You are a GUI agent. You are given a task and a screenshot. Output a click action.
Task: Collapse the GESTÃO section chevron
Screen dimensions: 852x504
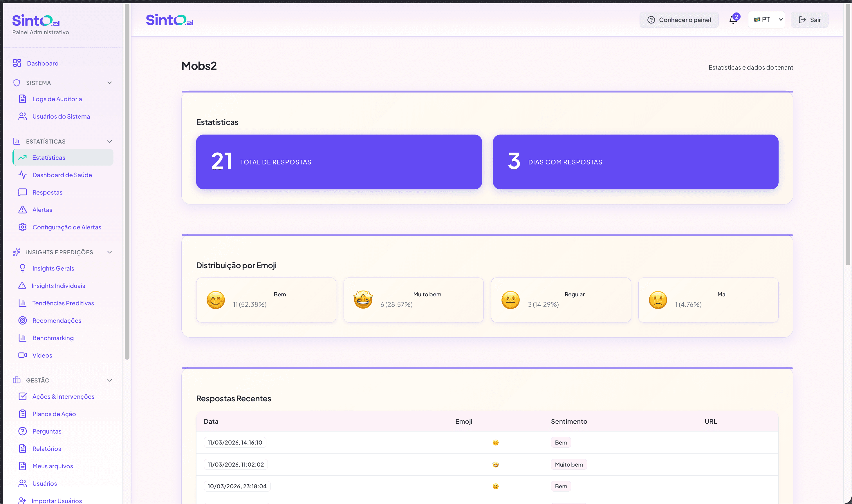[x=109, y=380]
